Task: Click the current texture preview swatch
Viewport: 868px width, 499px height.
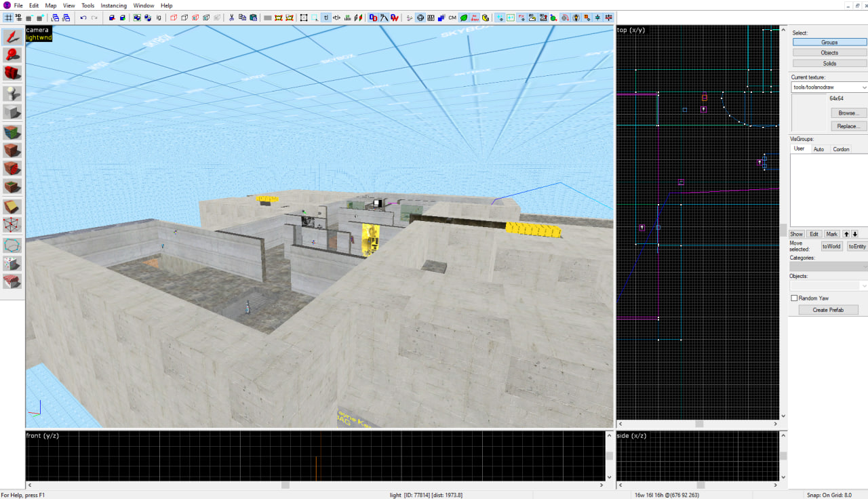Action: pyautogui.click(x=810, y=112)
